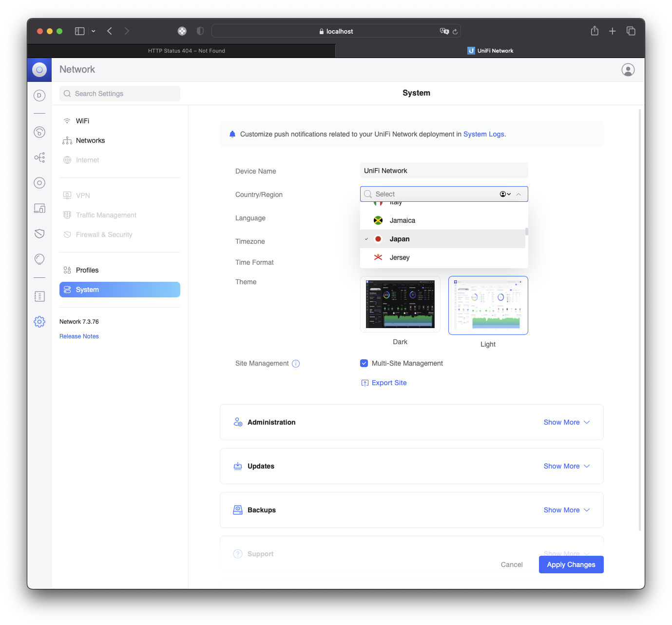Image resolution: width=672 pixels, height=625 pixels.
Task: Go back with Safari back arrow
Action: coord(110,31)
